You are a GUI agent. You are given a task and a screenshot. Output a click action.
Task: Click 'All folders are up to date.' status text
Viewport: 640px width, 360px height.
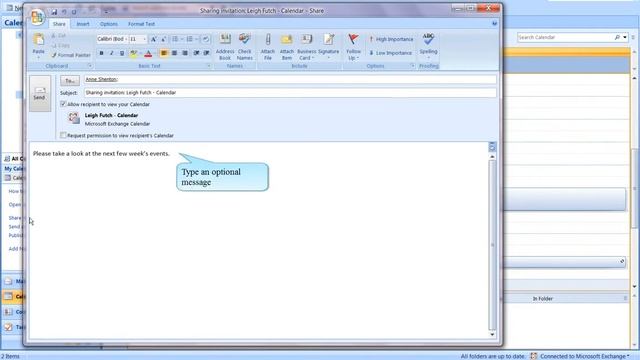point(493,356)
